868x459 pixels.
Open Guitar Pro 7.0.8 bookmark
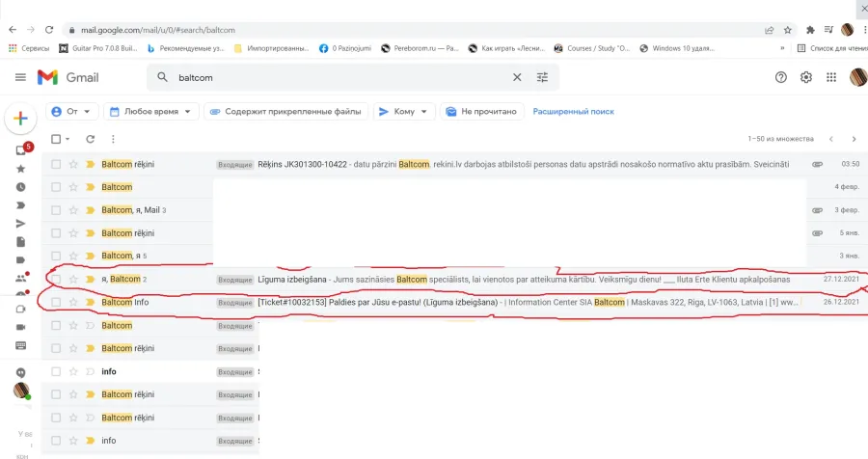[x=98, y=48]
